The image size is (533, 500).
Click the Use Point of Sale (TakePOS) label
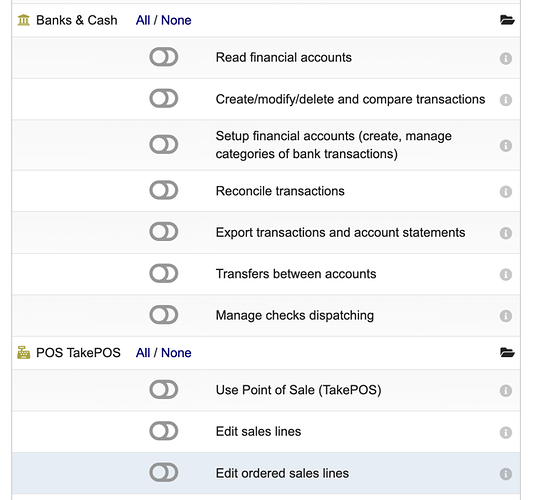click(x=298, y=390)
